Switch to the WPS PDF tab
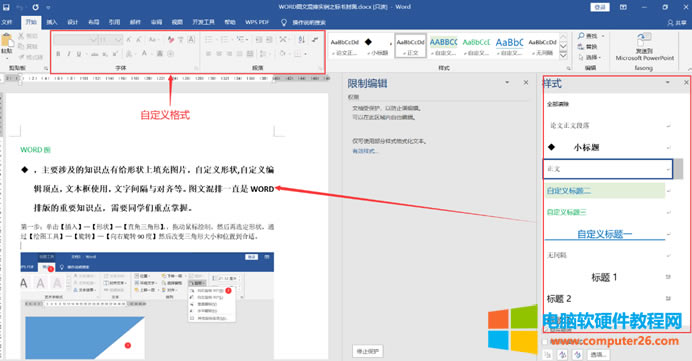The image size is (692, 361). [257, 22]
